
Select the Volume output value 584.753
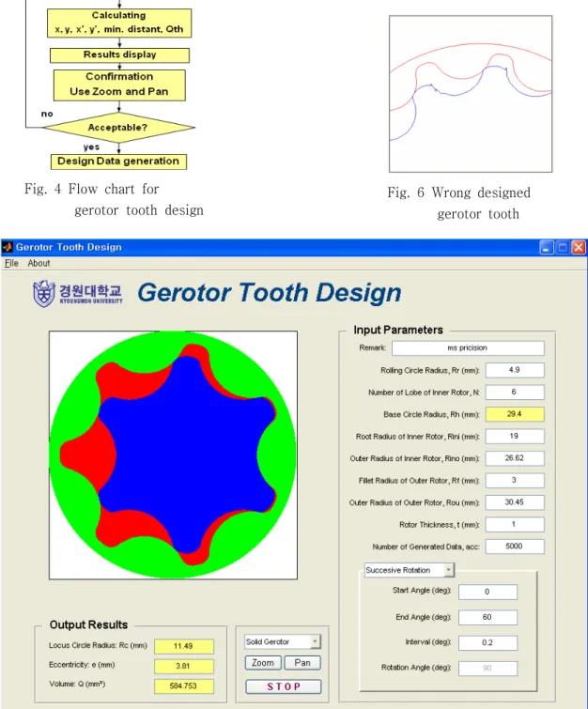click(x=184, y=686)
